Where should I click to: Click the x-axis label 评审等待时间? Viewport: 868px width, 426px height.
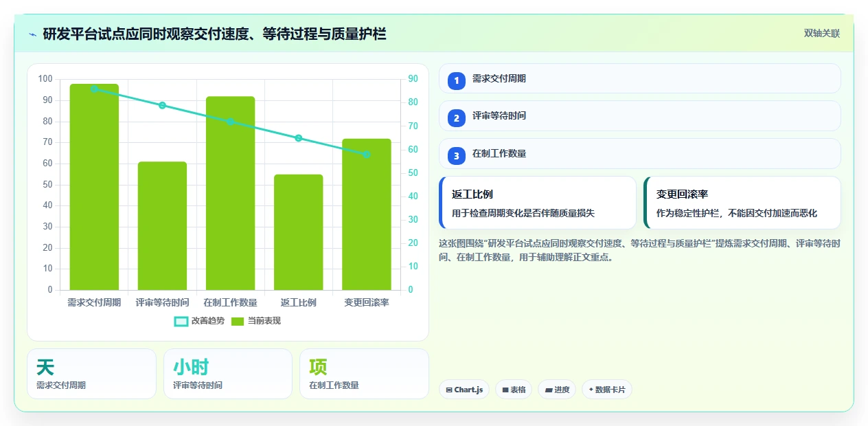[x=162, y=302]
